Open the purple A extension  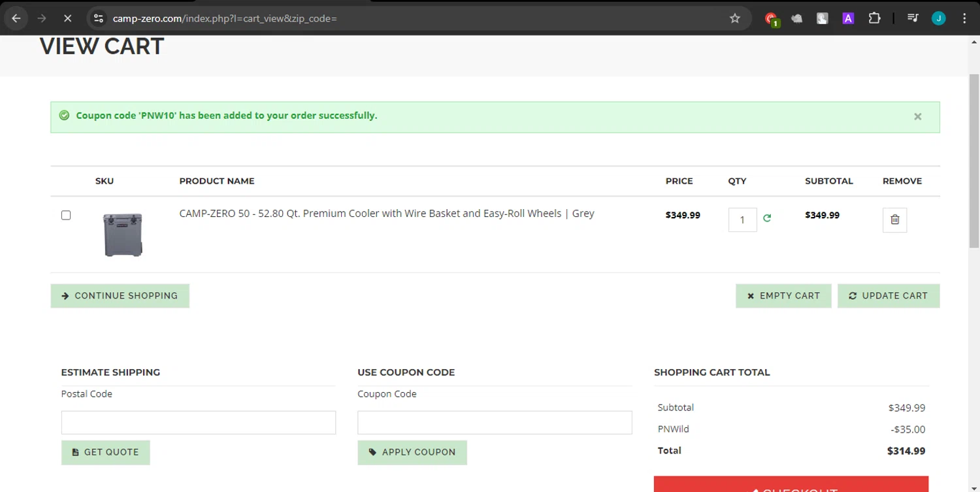(848, 18)
